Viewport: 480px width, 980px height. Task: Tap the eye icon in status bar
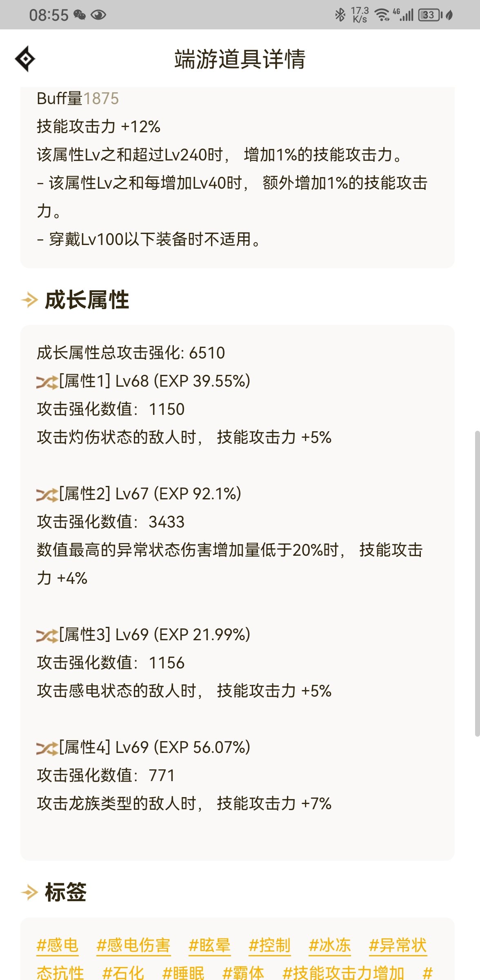point(98,15)
